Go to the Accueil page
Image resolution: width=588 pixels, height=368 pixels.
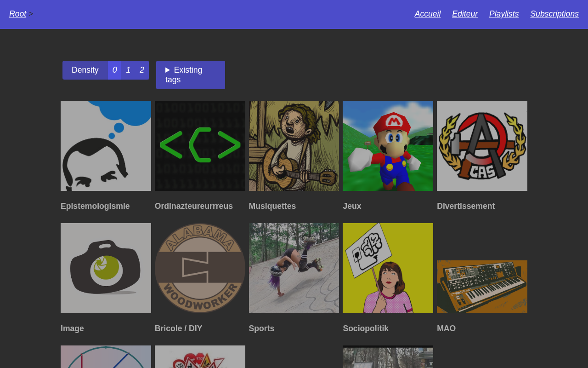coord(428,14)
